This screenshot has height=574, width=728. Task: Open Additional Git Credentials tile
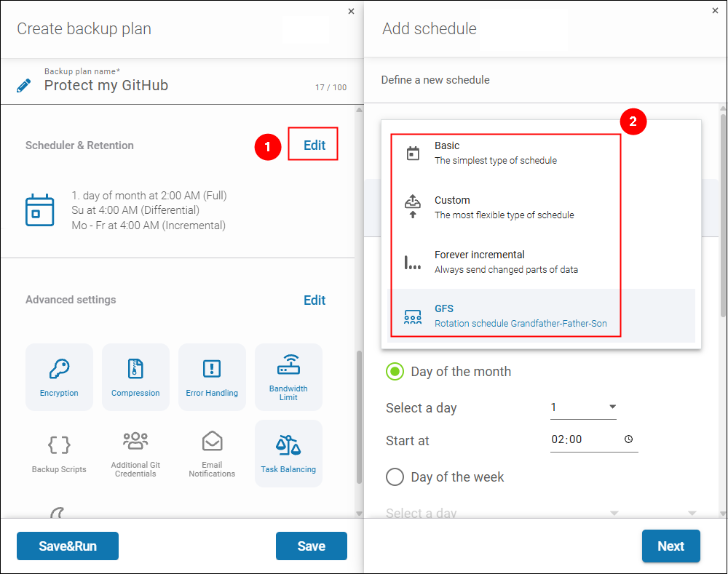(135, 453)
